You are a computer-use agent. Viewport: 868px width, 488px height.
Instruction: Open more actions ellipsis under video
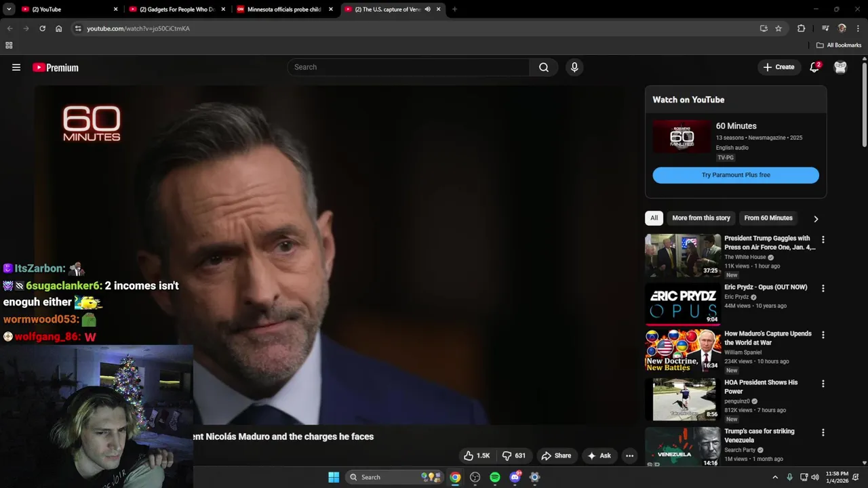pyautogui.click(x=629, y=455)
